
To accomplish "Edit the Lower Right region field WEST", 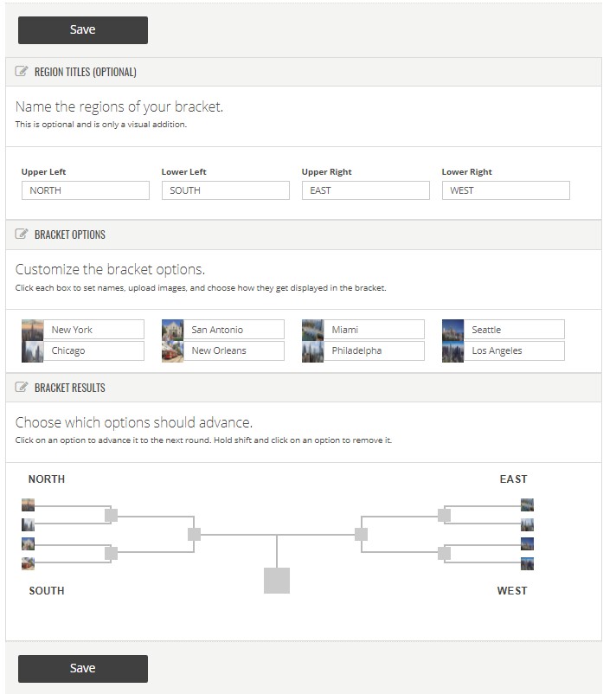I will (506, 190).
